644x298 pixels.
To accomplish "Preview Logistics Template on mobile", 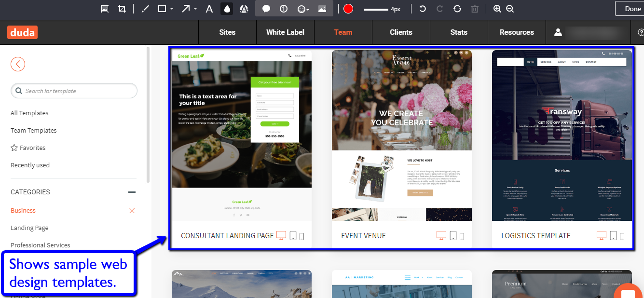I will coord(622,236).
